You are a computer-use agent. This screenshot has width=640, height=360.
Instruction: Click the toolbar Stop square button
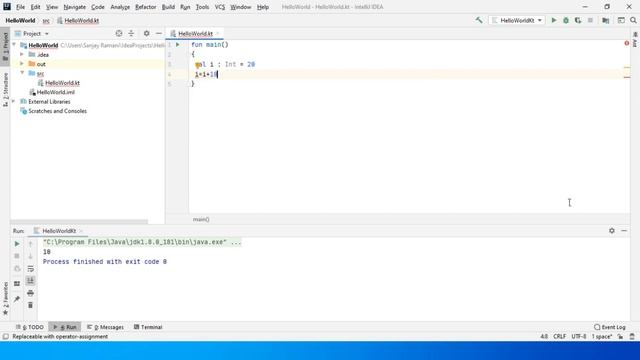[x=590, y=20]
